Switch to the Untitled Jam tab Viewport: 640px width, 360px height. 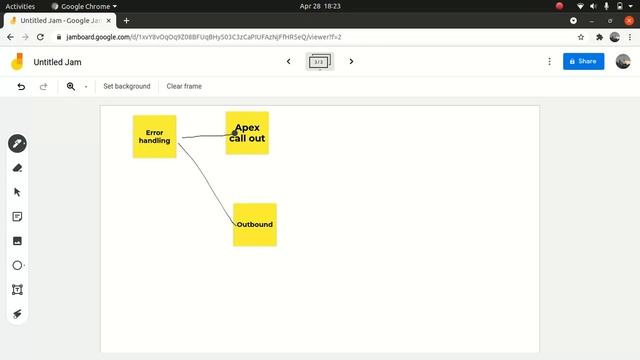[x=60, y=20]
